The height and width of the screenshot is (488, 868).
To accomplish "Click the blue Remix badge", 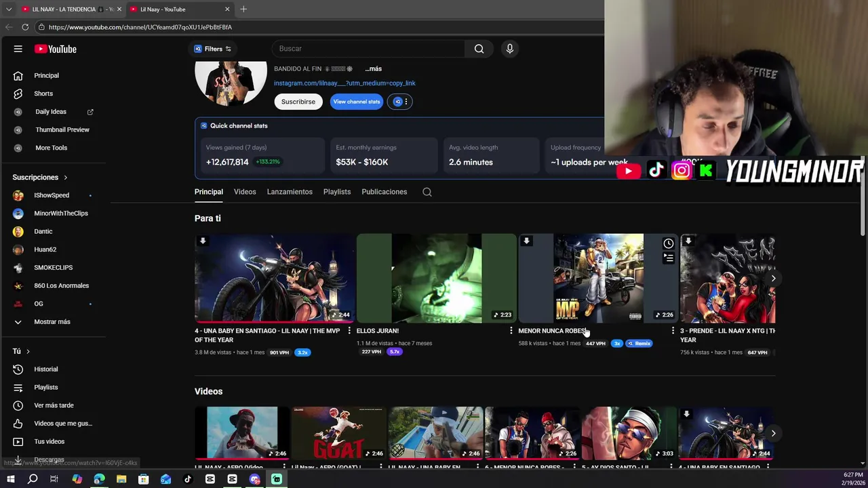I will 639,344.
